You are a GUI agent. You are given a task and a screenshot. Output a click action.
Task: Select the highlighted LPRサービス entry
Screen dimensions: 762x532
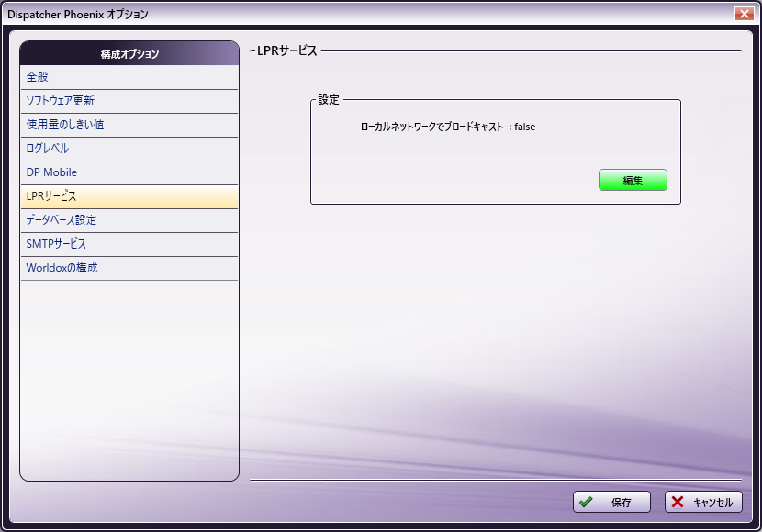(51, 196)
